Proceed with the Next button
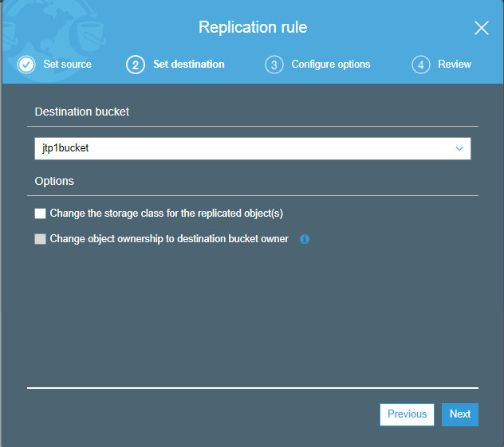504x447 pixels. tap(460, 414)
